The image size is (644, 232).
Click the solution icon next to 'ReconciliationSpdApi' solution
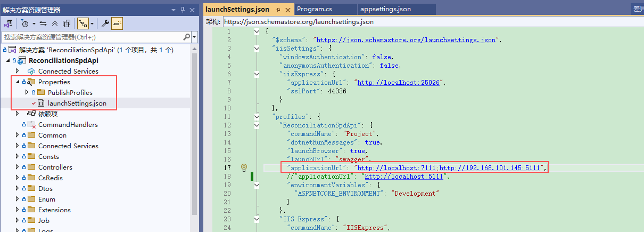tap(13, 50)
